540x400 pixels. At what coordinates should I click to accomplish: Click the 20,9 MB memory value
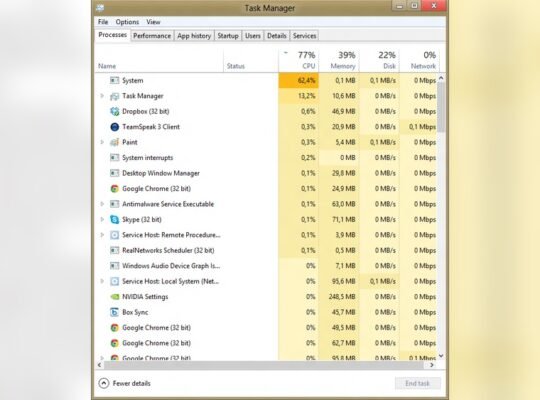[x=343, y=127]
